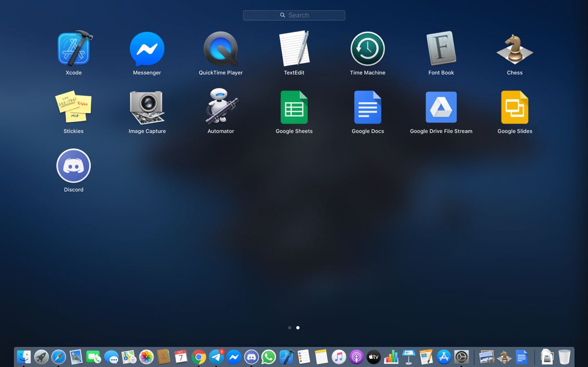
Task: Open Reminders from the Dock
Action: (304, 357)
